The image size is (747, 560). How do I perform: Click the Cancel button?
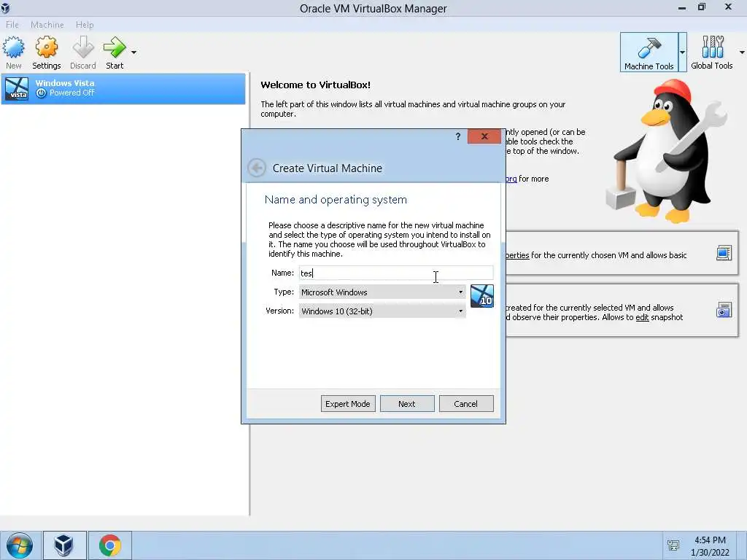pyautogui.click(x=465, y=404)
